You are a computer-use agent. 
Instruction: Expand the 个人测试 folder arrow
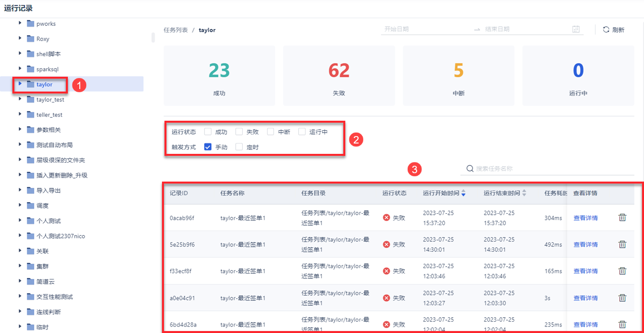pos(20,220)
